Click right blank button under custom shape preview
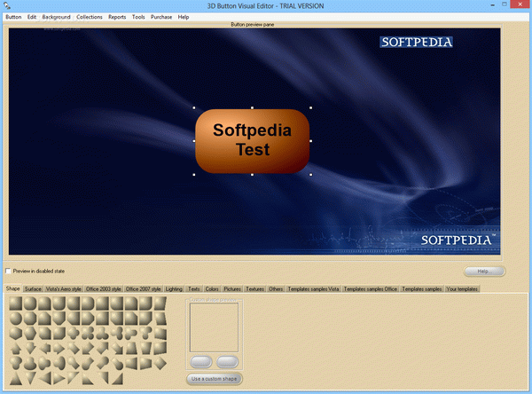Screen dimensions: 532x394 227,362
